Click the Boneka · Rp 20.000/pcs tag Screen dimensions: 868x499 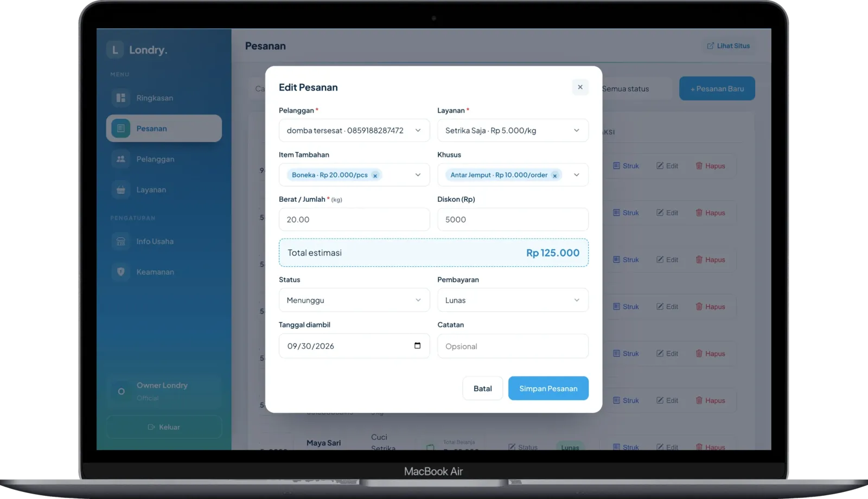click(x=334, y=175)
